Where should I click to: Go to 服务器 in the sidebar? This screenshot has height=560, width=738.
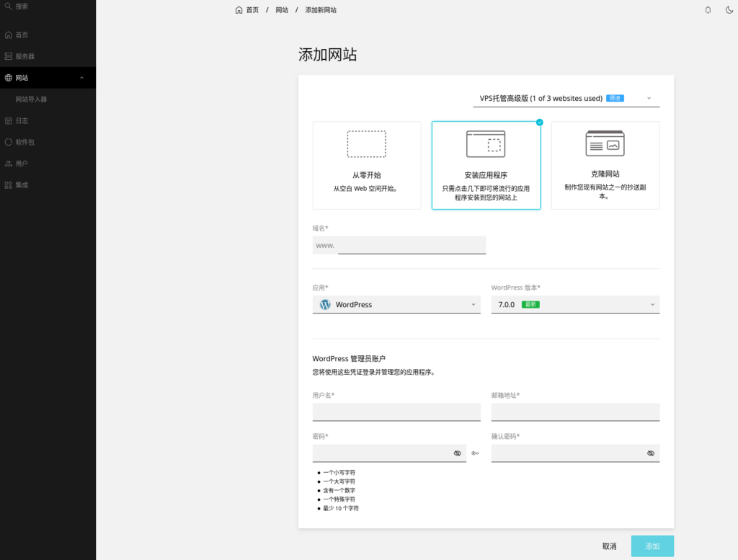click(25, 56)
